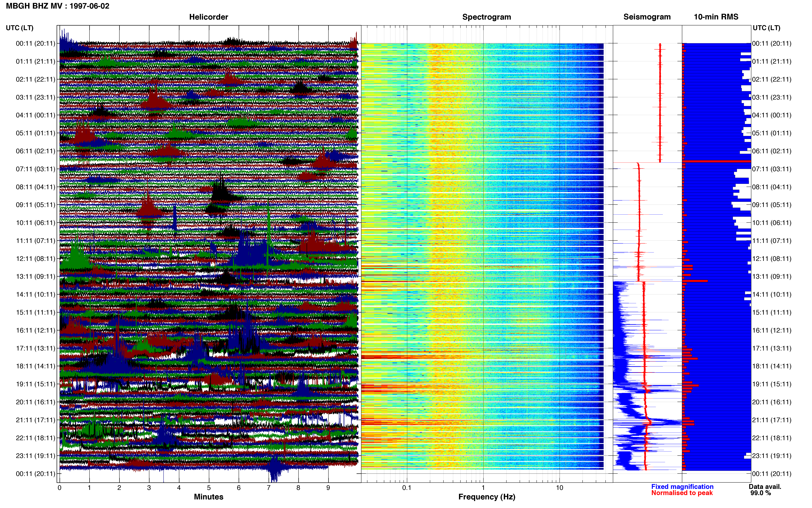Image resolution: width=812 pixels, height=508 pixels.
Task: Click '13:11 (09:11)' on the Helicorder time axis
Action: 36,277
